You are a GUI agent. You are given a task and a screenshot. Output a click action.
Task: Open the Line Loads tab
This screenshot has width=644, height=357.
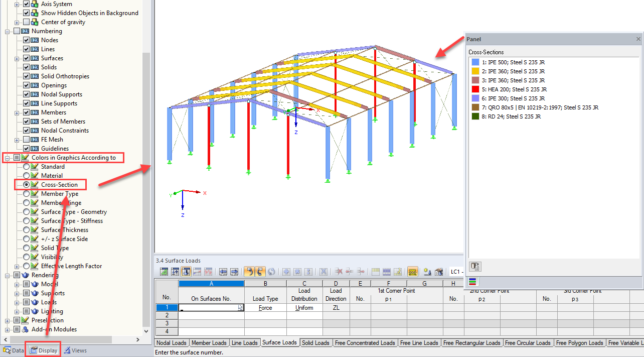click(244, 343)
